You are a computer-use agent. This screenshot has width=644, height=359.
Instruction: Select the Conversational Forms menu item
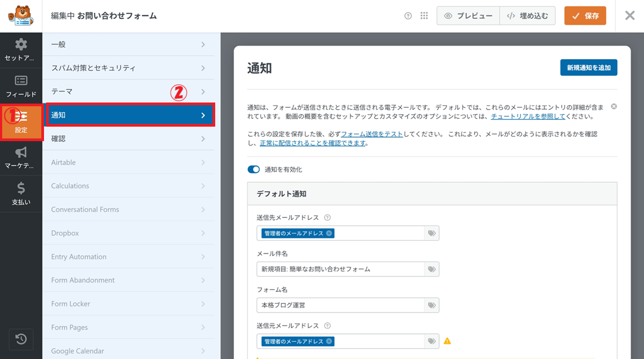click(129, 209)
